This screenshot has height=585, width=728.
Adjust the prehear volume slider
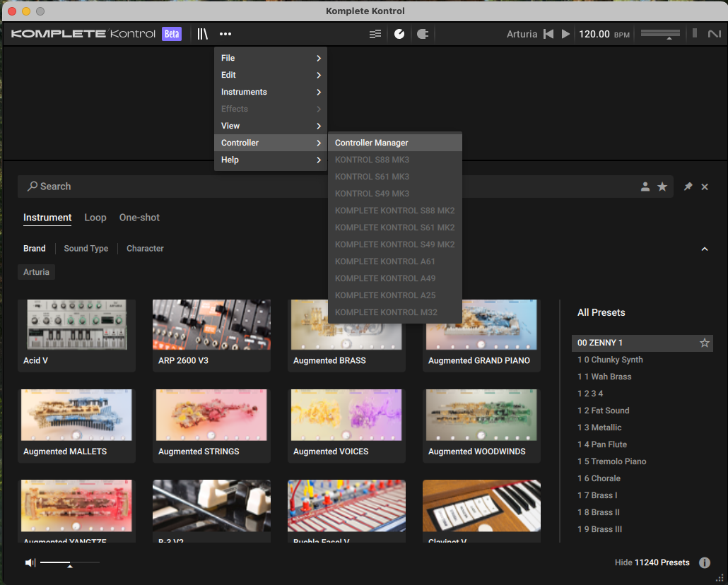70,563
